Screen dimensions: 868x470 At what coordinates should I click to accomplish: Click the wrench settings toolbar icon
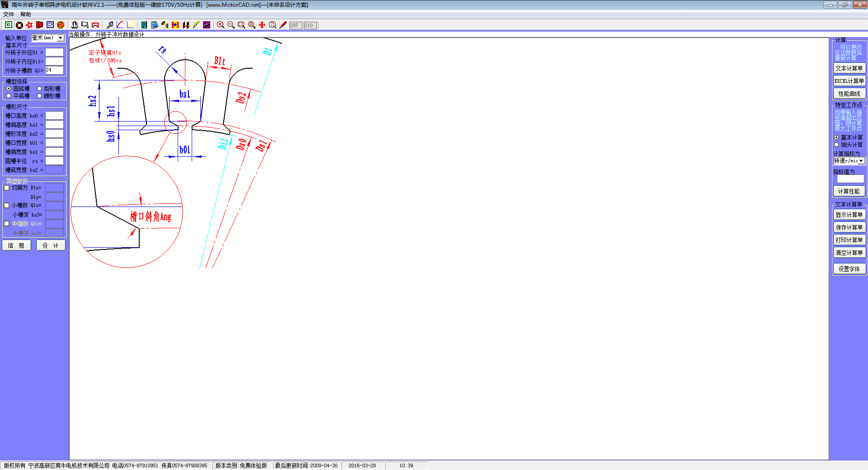(x=109, y=25)
